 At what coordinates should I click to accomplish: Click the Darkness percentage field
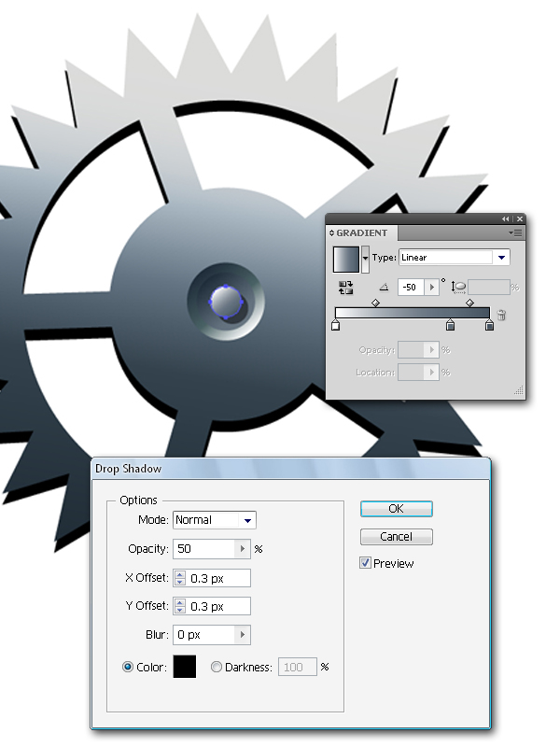(x=298, y=667)
